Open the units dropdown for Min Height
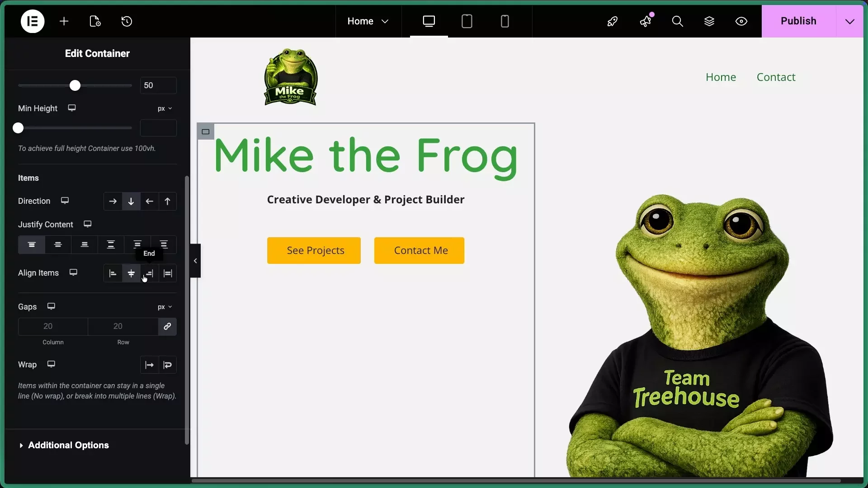This screenshot has height=488, width=868. (x=165, y=108)
